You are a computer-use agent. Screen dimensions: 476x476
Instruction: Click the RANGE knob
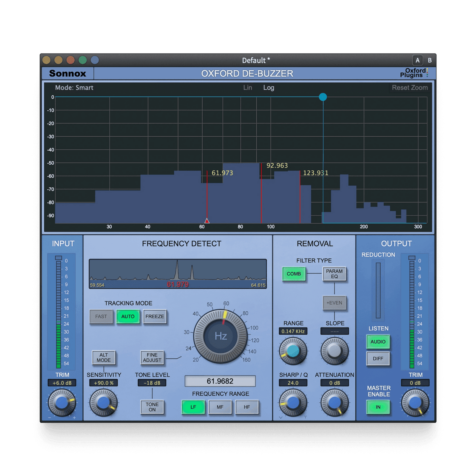click(293, 351)
